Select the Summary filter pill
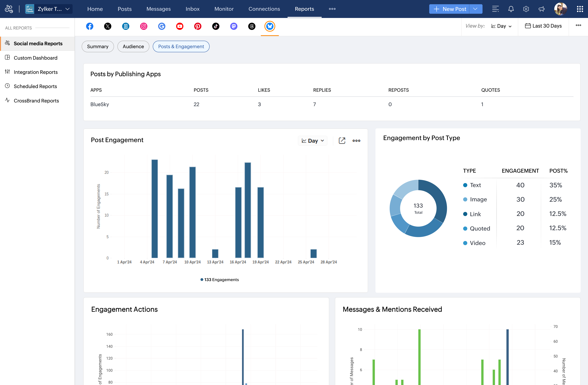Image resolution: width=588 pixels, height=385 pixels. pos(98,46)
